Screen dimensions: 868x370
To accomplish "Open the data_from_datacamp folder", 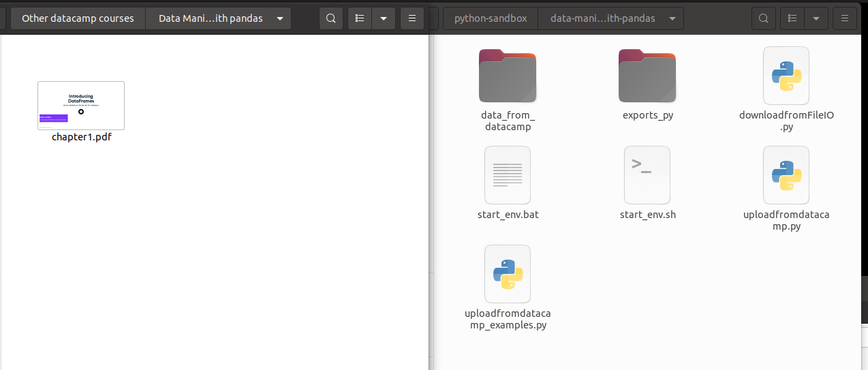I will (x=507, y=76).
